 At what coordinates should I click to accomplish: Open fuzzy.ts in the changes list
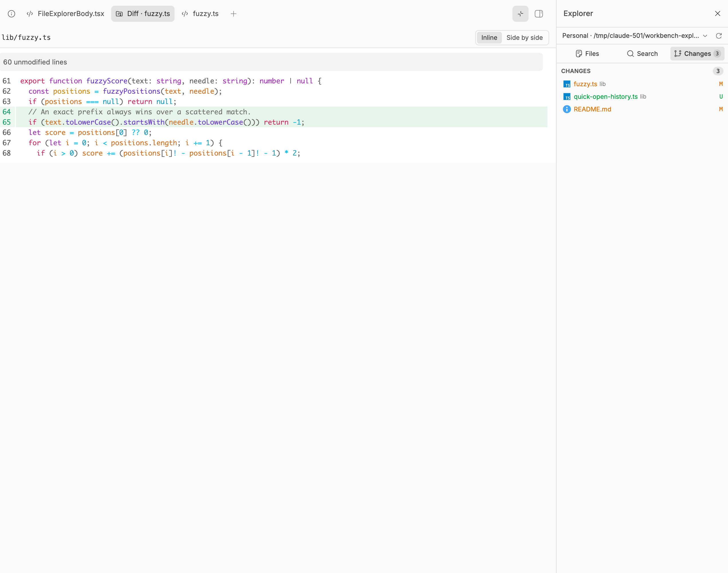tap(642, 84)
